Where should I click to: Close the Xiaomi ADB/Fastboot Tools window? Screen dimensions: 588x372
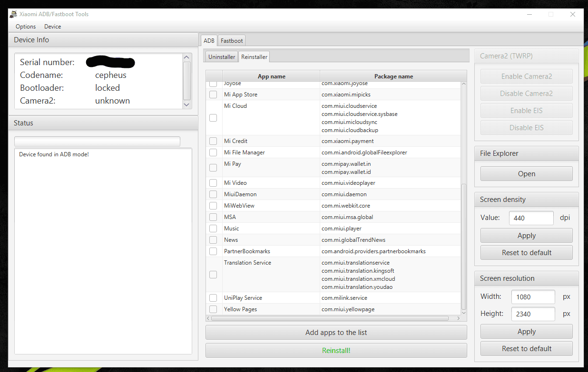pyautogui.click(x=573, y=14)
